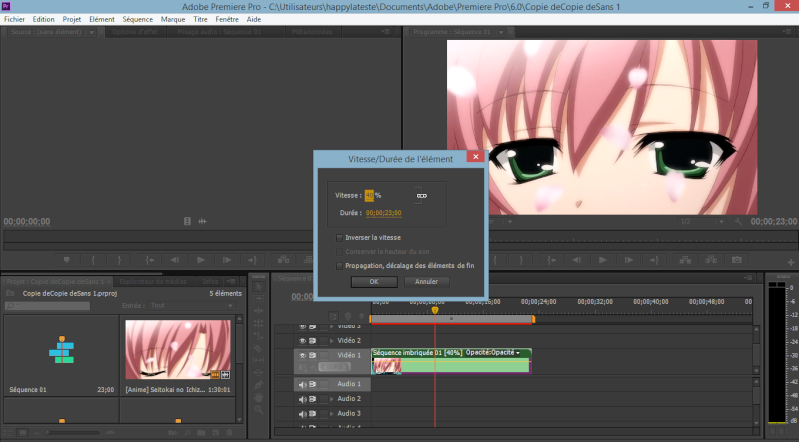Toggle Vidéo 2 track eye visibility
The width and height of the screenshot is (799, 442).
pyautogui.click(x=302, y=341)
